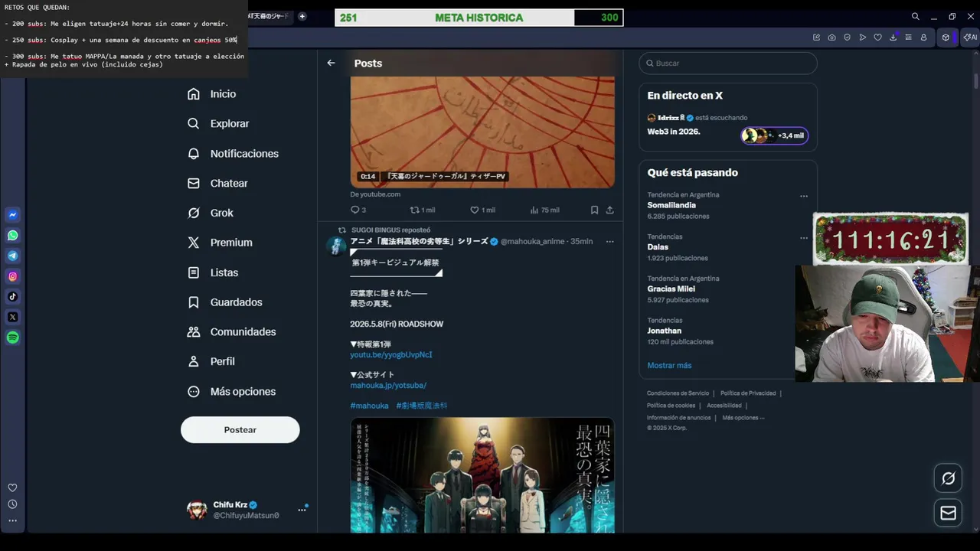Open the Grok floating button

[x=948, y=478]
